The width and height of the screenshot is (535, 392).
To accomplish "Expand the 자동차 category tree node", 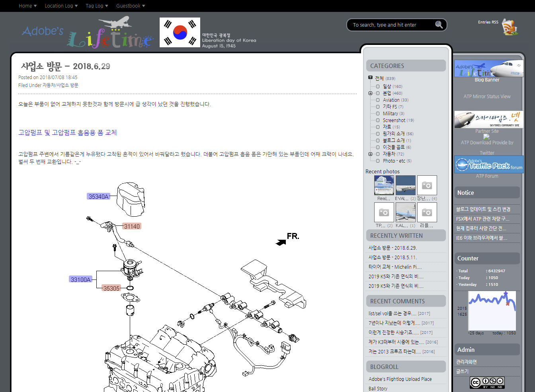I will tap(371, 154).
